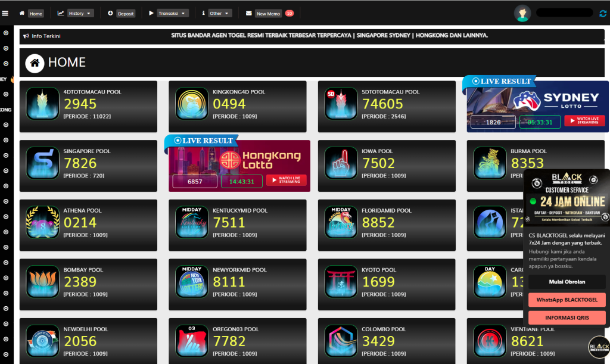Open the IOWA pool foam finger icon
The height and width of the screenshot is (364, 610).
(x=341, y=163)
